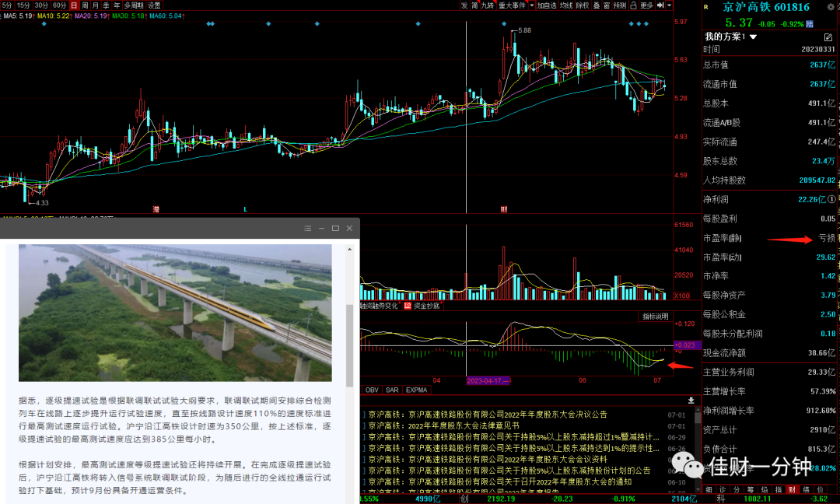Click the list menu icon in article window
840x504 pixels.
[307, 228]
